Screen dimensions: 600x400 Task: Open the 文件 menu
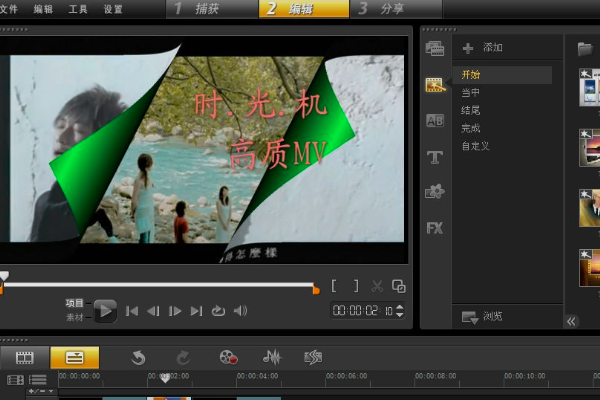(x=8, y=9)
